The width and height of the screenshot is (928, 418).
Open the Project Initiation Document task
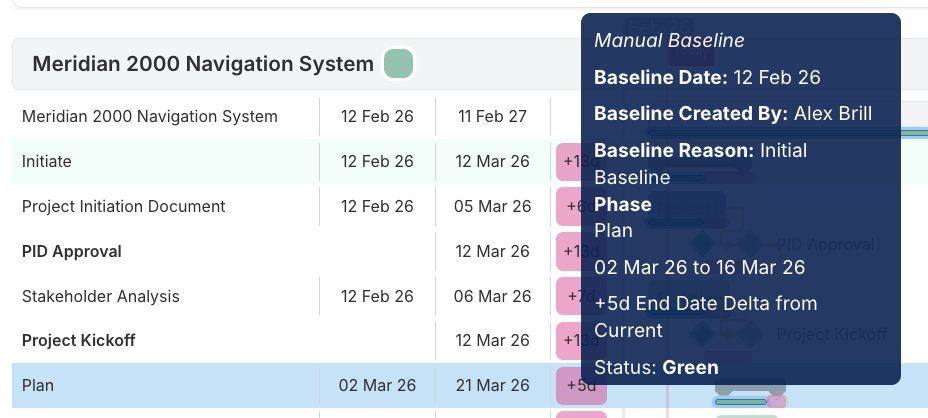[124, 206]
